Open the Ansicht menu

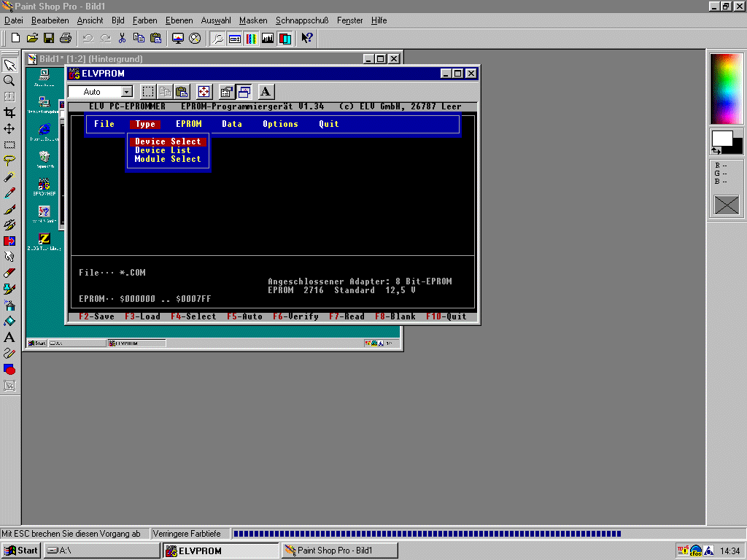coord(90,20)
